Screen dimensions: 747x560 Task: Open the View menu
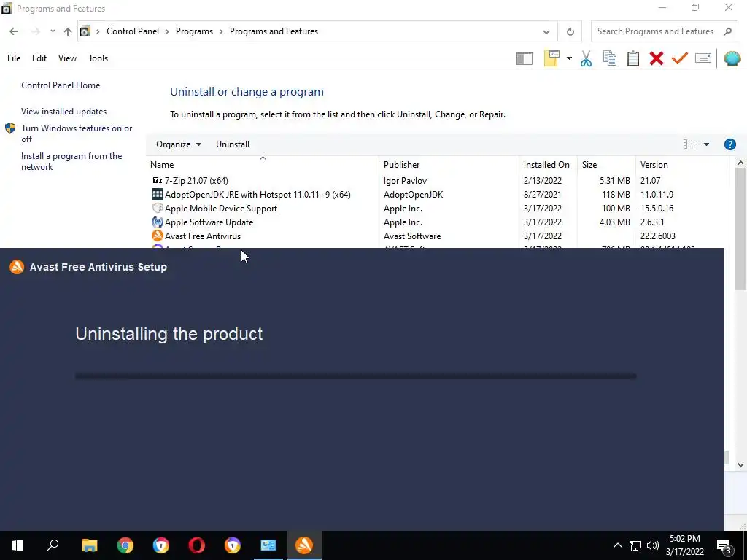point(67,58)
